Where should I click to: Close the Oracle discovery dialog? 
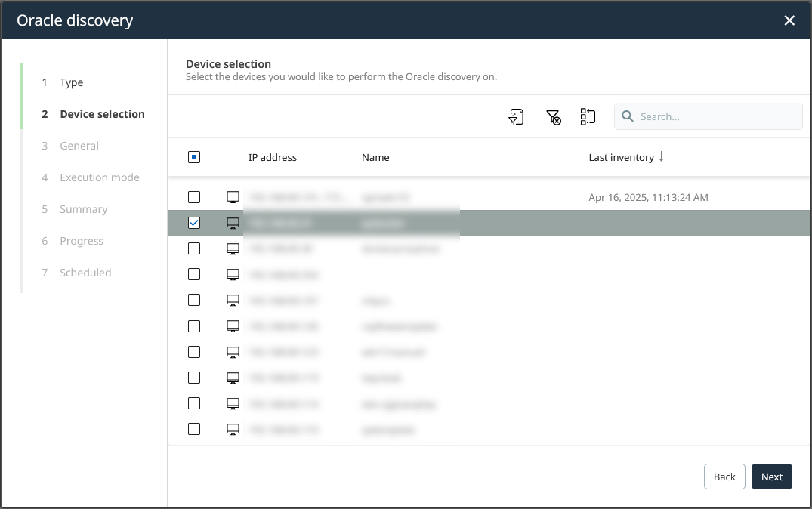click(789, 20)
